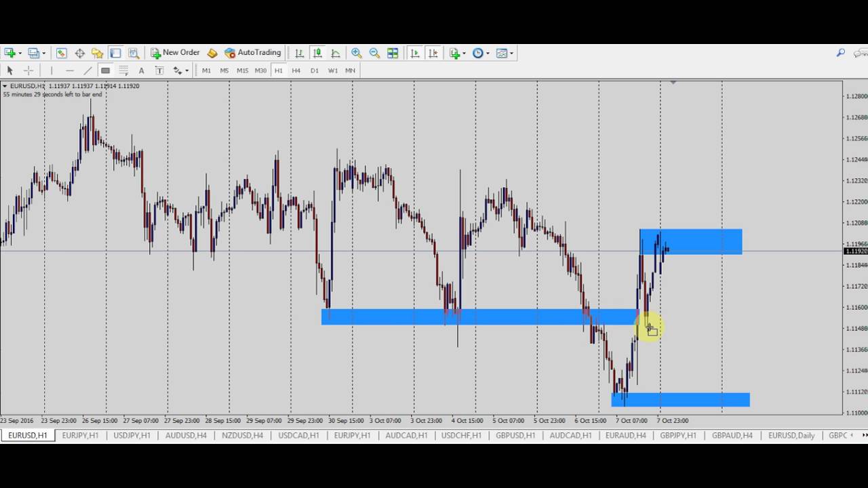Expand the New Chart dropdown arrow
The image size is (868, 488).
click(20, 53)
